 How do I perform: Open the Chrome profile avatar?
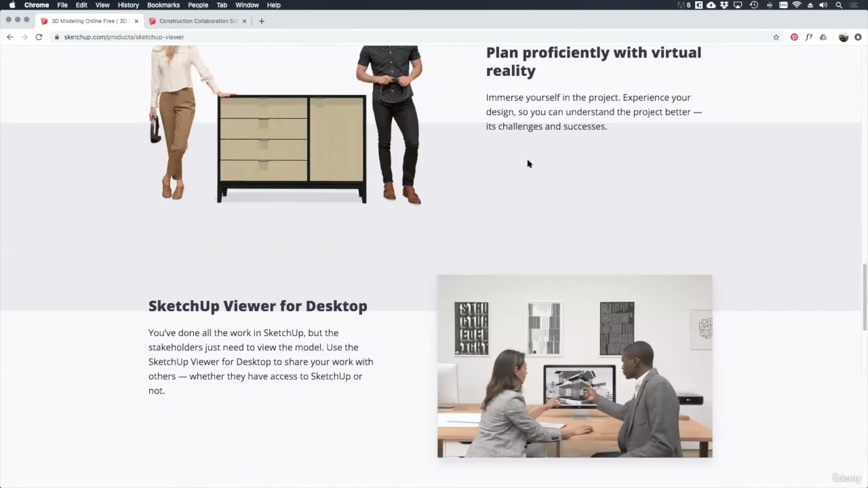tap(844, 37)
